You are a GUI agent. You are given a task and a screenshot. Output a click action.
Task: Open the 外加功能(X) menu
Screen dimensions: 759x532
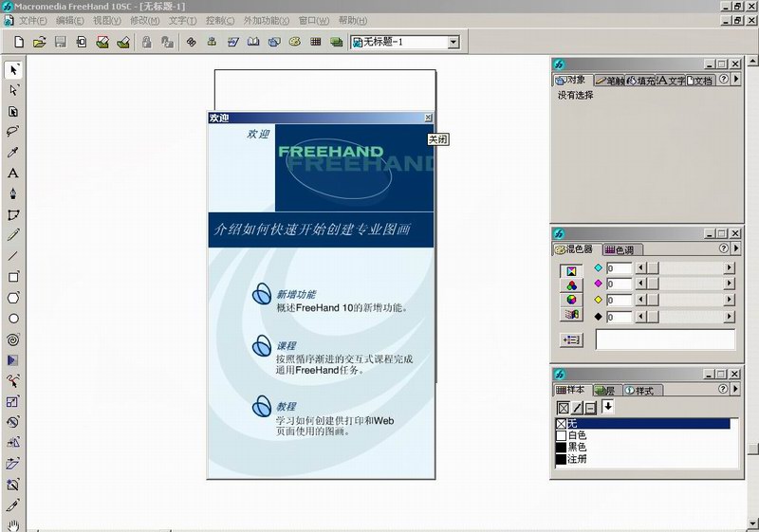point(267,21)
